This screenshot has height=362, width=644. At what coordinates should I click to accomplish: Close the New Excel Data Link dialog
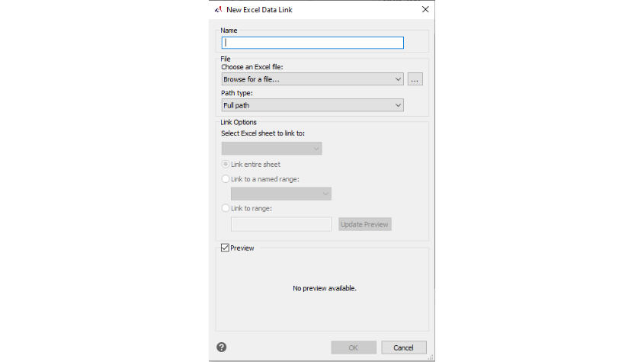[x=425, y=9]
